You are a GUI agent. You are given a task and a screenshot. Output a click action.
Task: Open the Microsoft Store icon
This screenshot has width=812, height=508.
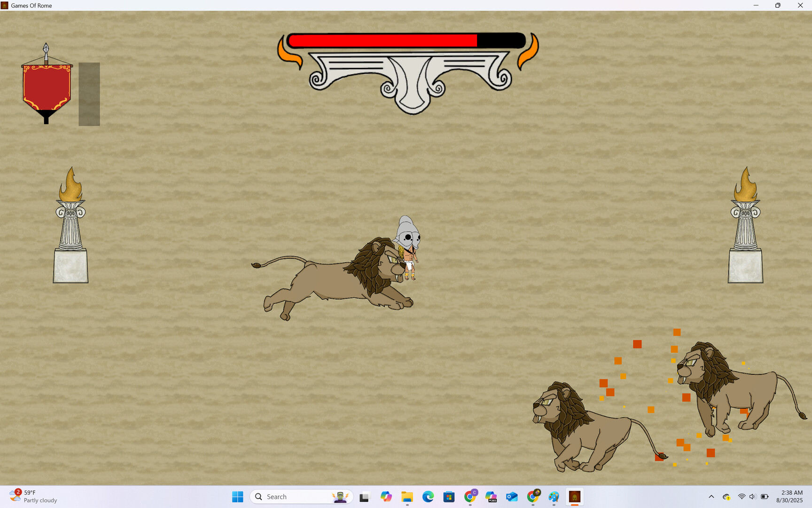(449, 497)
